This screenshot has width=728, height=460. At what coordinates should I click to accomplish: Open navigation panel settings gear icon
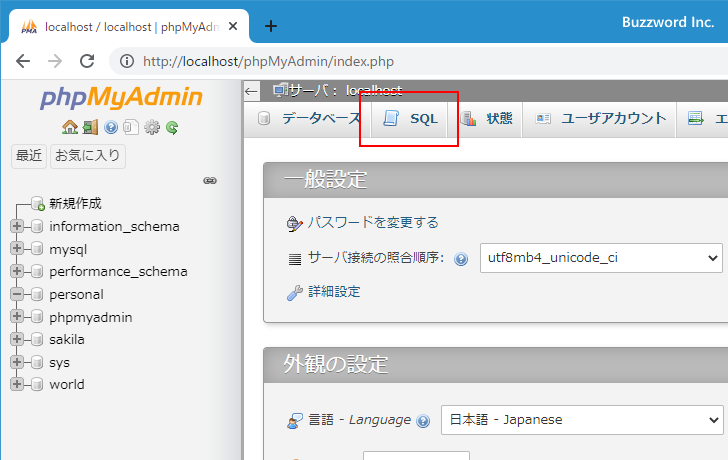[152, 127]
